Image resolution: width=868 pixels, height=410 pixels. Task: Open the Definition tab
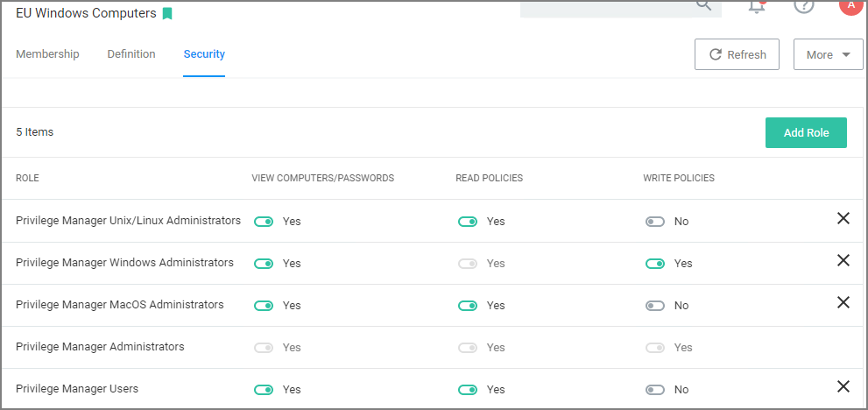click(131, 54)
